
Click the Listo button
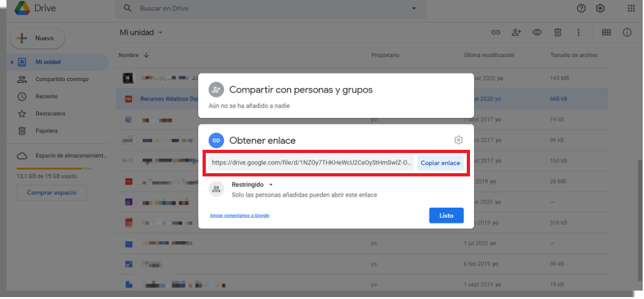447,215
